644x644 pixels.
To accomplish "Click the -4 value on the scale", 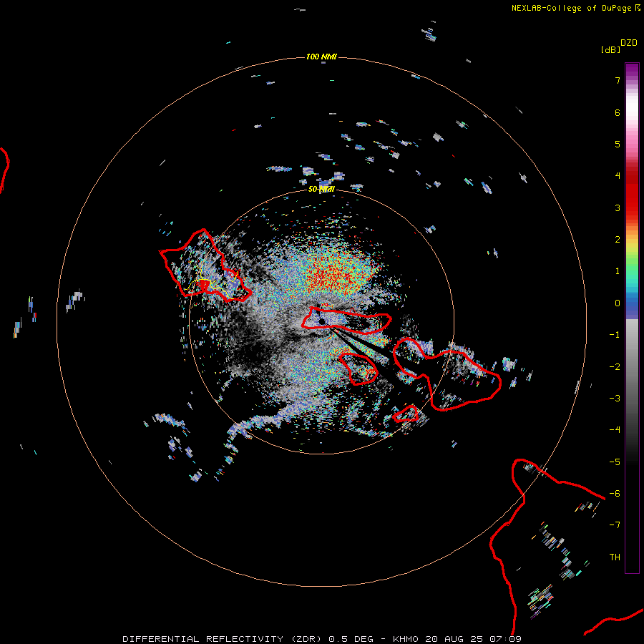I will tap(615, 429).
